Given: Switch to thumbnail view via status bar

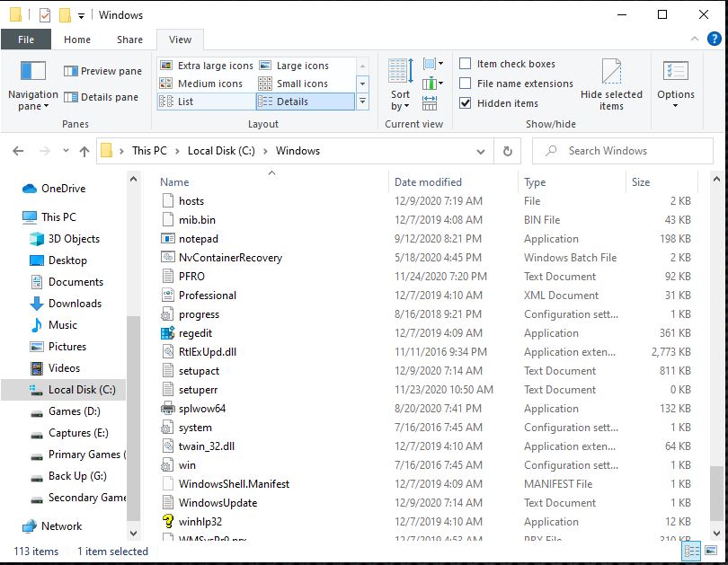Looking at the screenshot, I should pyautogui.click(x=710, y=550).
